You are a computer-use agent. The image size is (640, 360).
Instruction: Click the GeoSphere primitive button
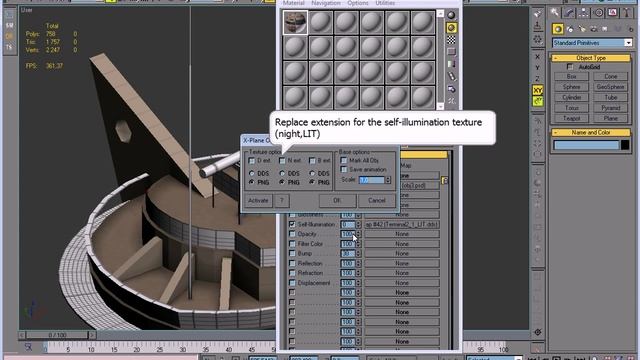(611, 87)
